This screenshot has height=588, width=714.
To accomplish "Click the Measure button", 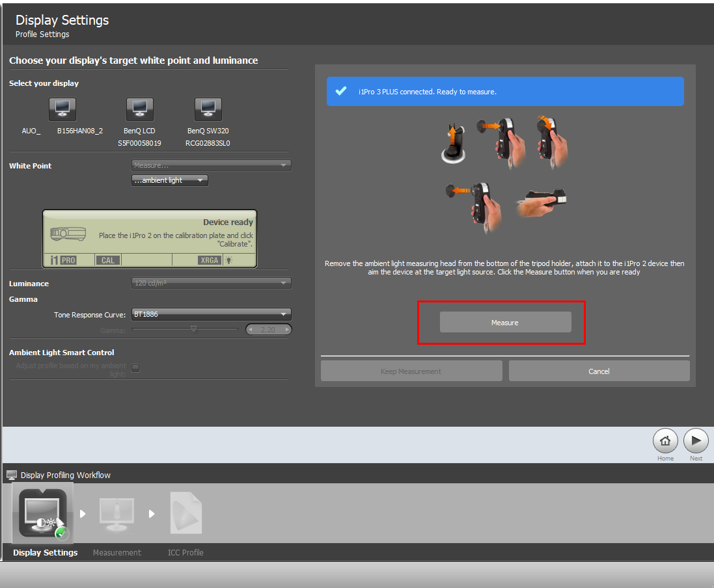I will click(506, 322).
